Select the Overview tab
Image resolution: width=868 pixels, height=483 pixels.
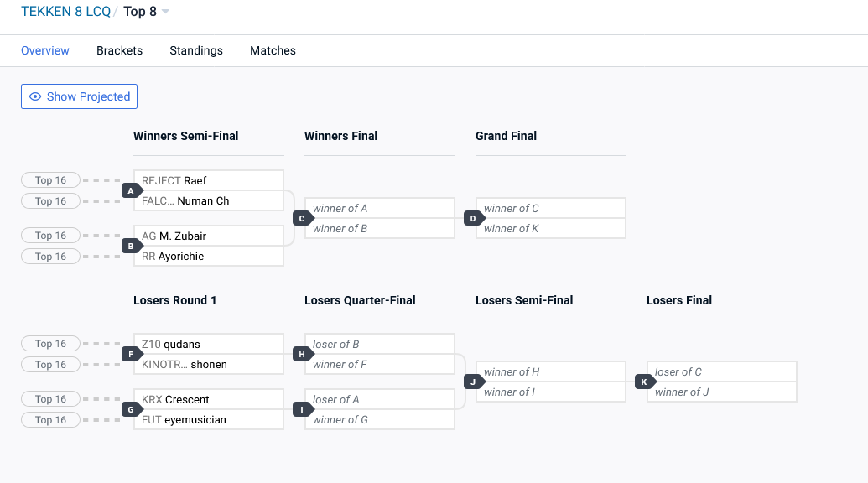45,50
